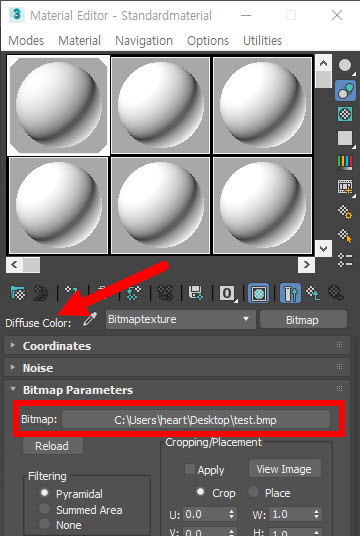The width and height of the screenshot is (360, 536).
Task: Click the Select by Material icon
Action: click(345, 236)
